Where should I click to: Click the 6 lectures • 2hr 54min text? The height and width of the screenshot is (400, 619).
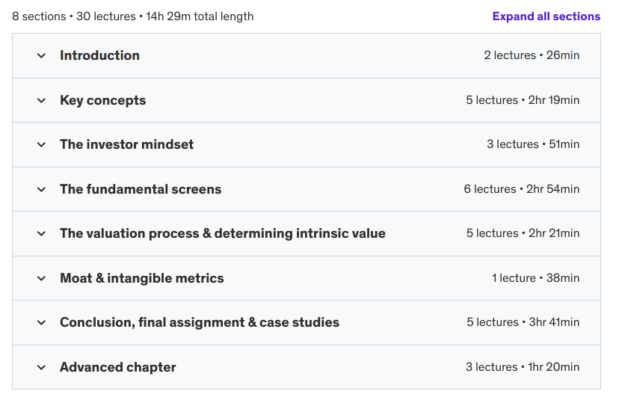coord(521,189)
